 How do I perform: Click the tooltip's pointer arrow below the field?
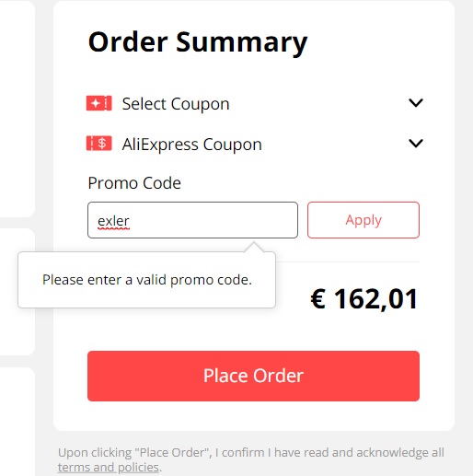[x=254, y=248]
